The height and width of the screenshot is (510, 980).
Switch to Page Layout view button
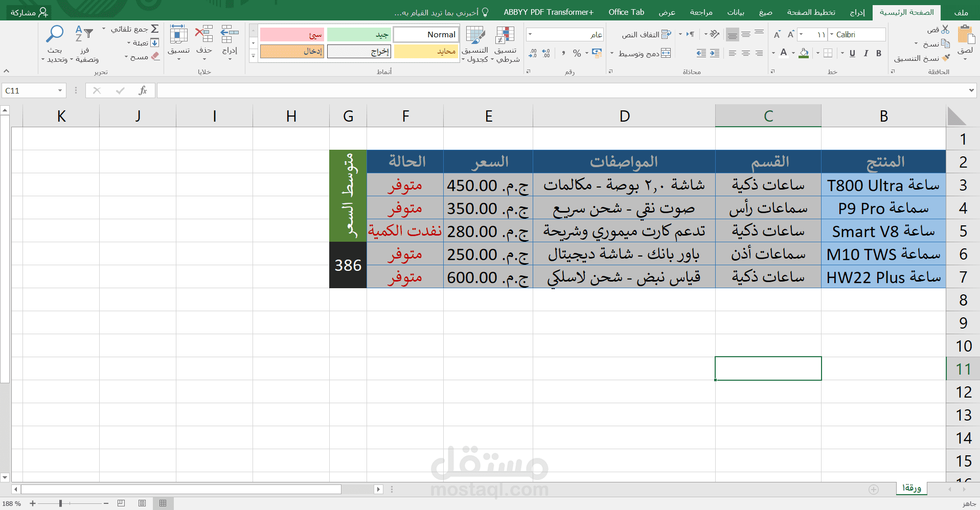pyautogui.click(x=142, y=503)
